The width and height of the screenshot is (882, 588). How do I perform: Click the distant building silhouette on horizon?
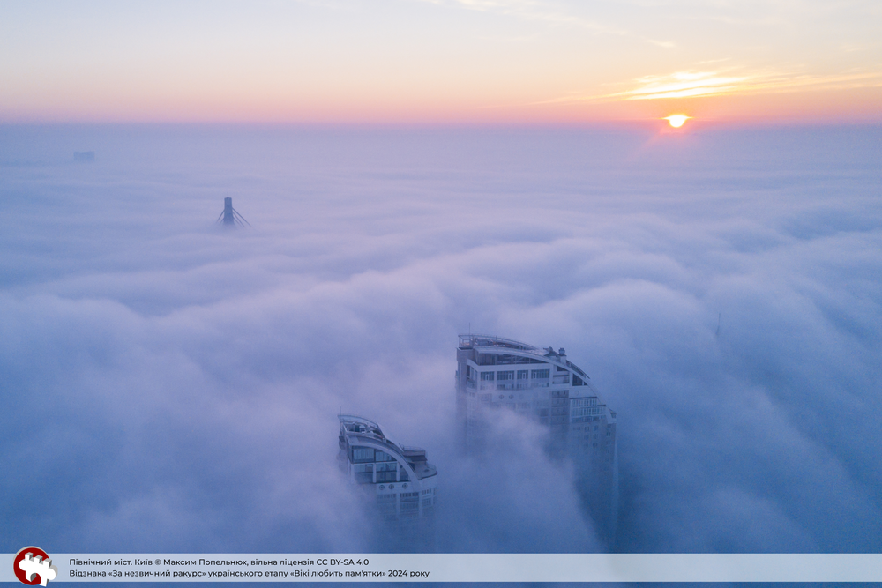pyautogui.click(x=84, y=156)
